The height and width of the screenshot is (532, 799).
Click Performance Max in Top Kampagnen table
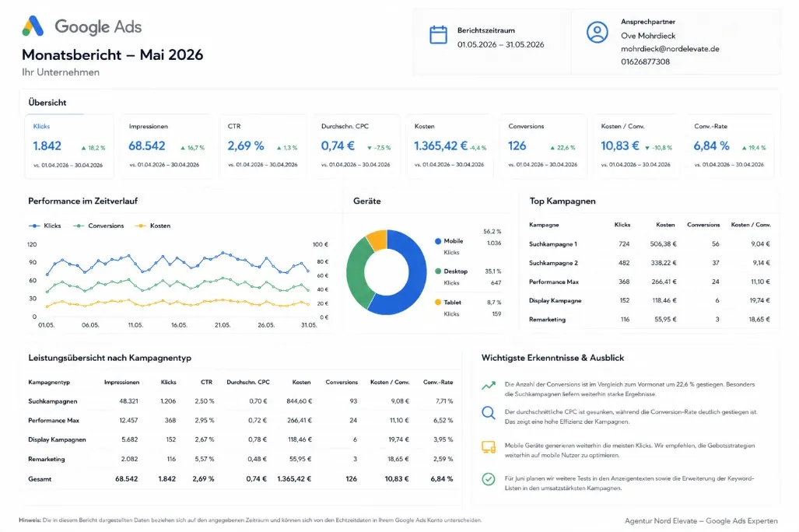pos(553,282)
